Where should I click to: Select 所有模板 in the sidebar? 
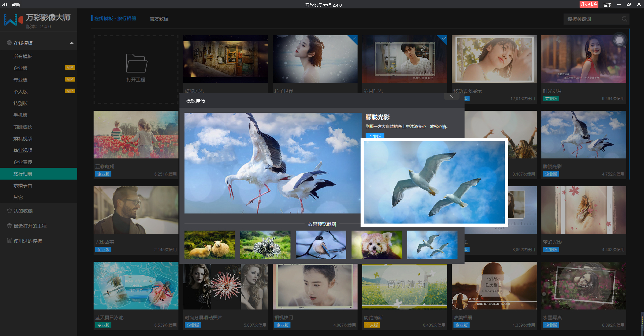pos(39,56)
